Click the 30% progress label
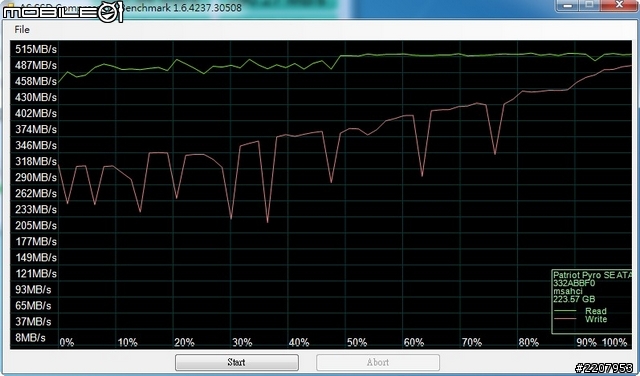 click(x=242, y=342)
